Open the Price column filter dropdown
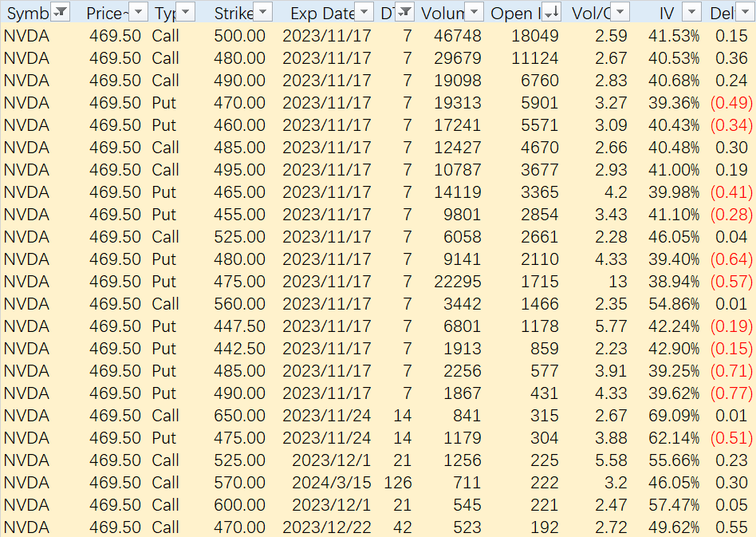The width and height of the screenshot is (756, 537). point(138,12)
